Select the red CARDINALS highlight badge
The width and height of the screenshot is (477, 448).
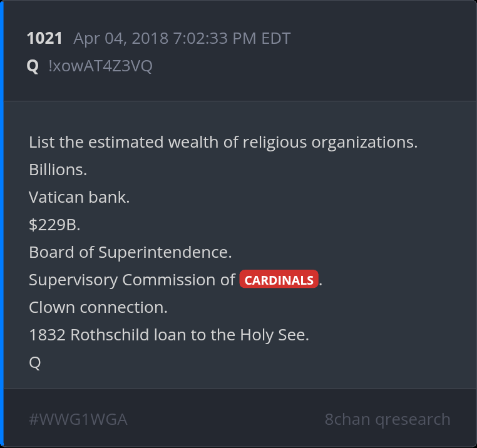click(x=279, y=280)
